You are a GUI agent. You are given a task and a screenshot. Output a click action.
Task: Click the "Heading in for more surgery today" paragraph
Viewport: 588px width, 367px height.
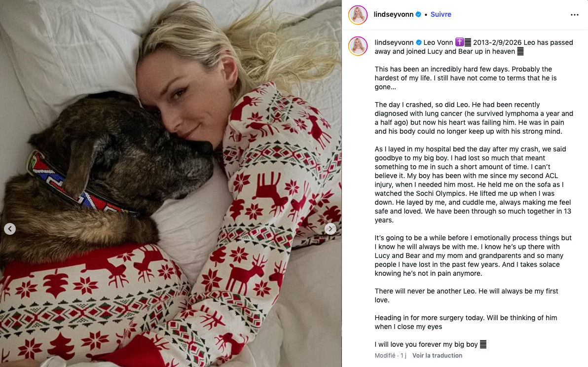(x=465, y=322)
